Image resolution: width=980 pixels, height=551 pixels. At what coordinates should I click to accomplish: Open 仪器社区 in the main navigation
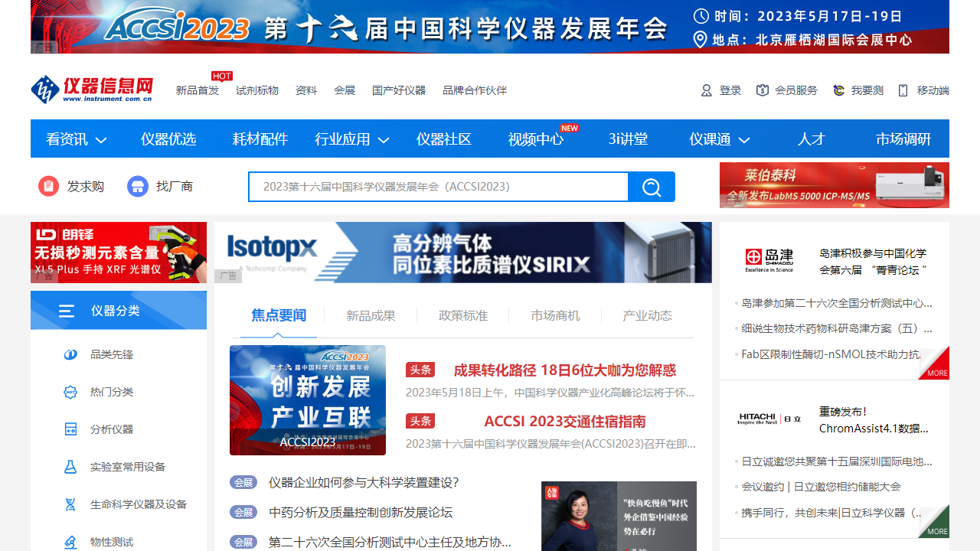click(x=444, y=139)
